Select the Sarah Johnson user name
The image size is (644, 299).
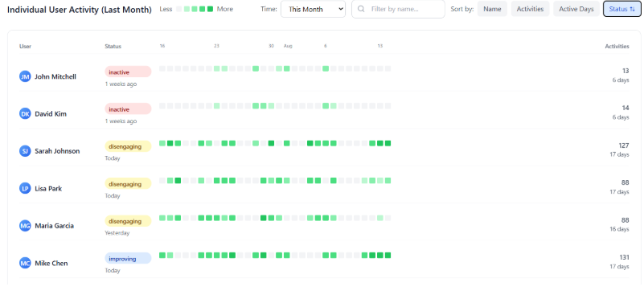coord(57,151)
